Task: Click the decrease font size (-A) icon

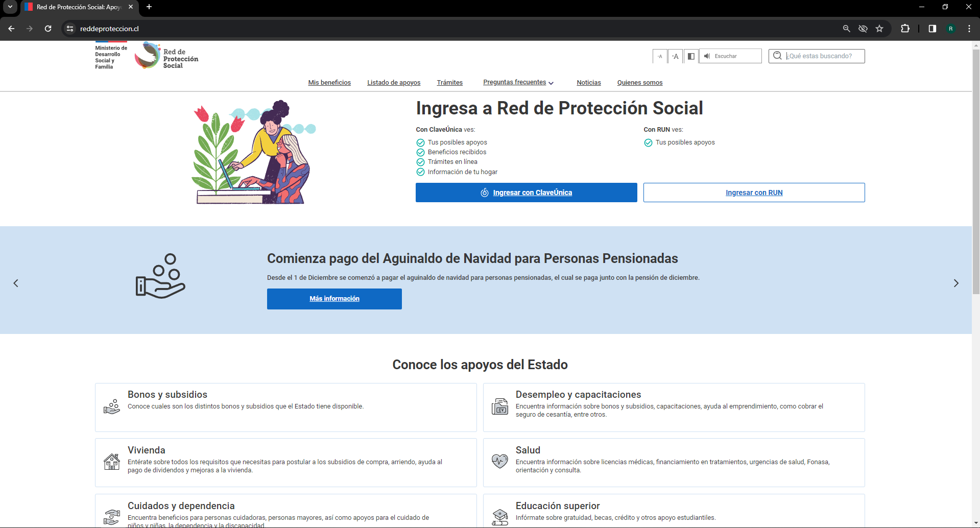Action: [659, 56]
